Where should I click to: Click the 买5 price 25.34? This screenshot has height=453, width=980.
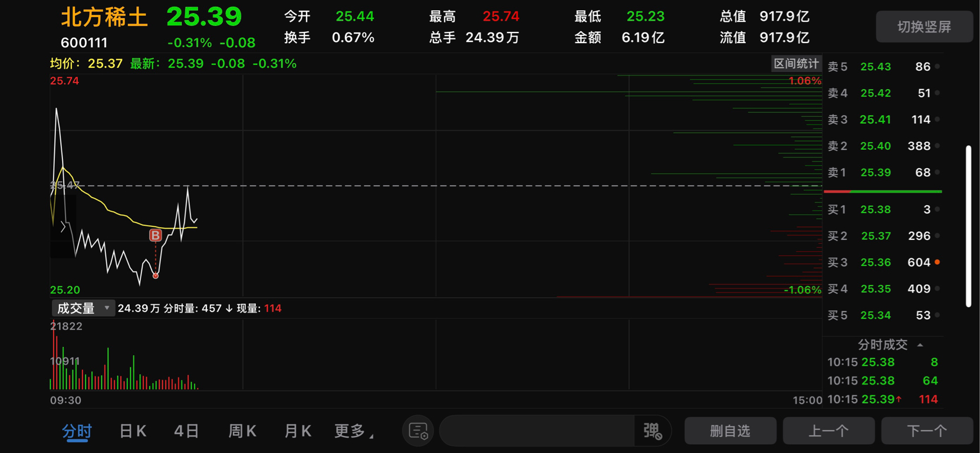click(x=876, y=315)
